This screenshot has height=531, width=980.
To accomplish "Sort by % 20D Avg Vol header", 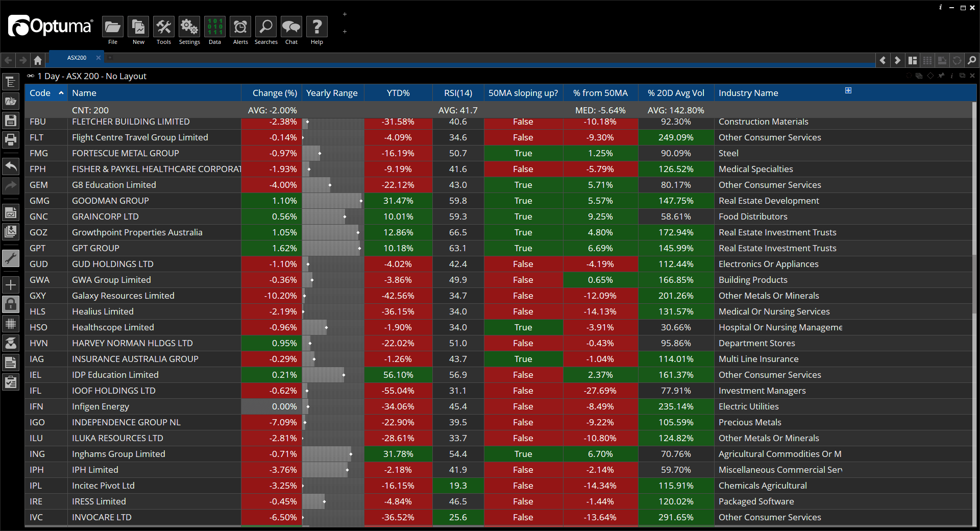I will 676,93.
